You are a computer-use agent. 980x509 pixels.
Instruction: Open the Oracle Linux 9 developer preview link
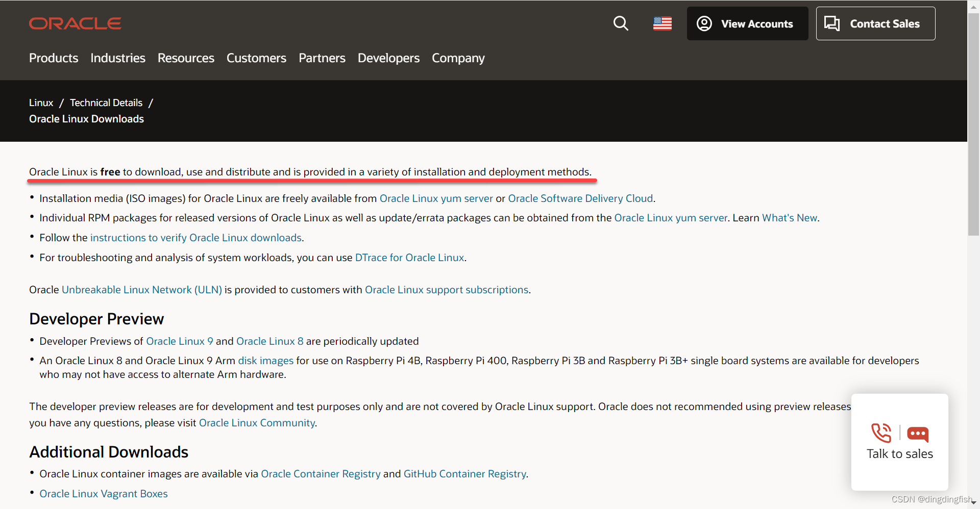pos(180,341)
